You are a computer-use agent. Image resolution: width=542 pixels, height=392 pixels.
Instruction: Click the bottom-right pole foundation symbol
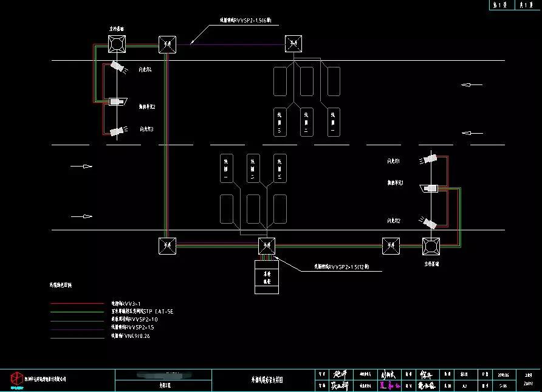[x=431, y=246]
